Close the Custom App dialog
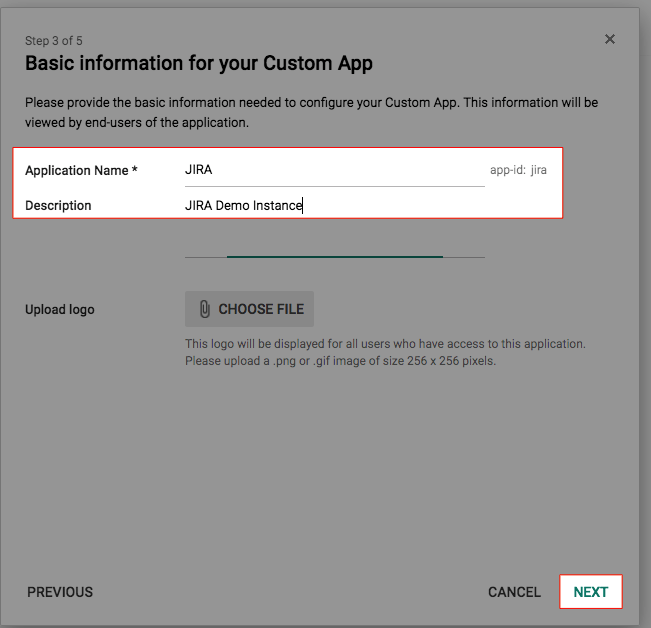651x628 pixels. 609,39
